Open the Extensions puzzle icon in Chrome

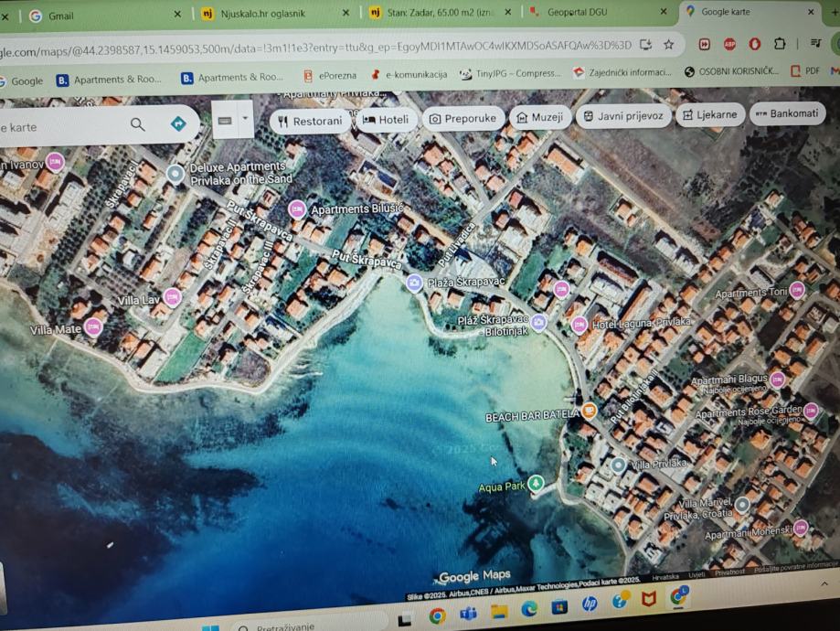click(x=780, y=44)
